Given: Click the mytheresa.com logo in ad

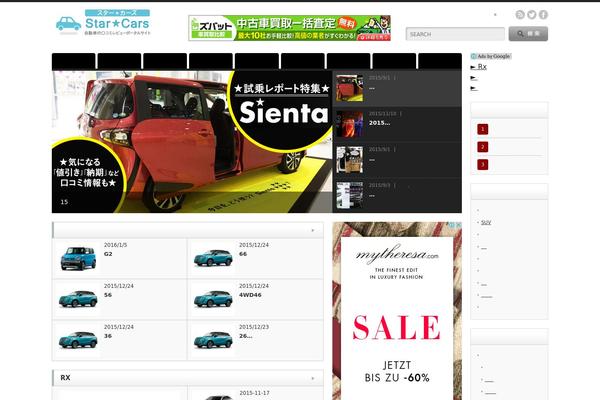Looking at the screenshot, I should (x=397, y=253).
